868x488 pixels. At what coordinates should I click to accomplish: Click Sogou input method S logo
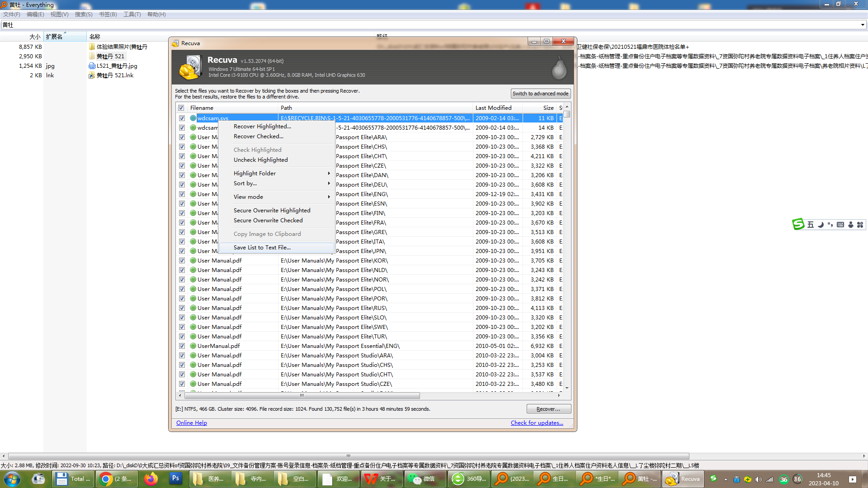(798, 224)
